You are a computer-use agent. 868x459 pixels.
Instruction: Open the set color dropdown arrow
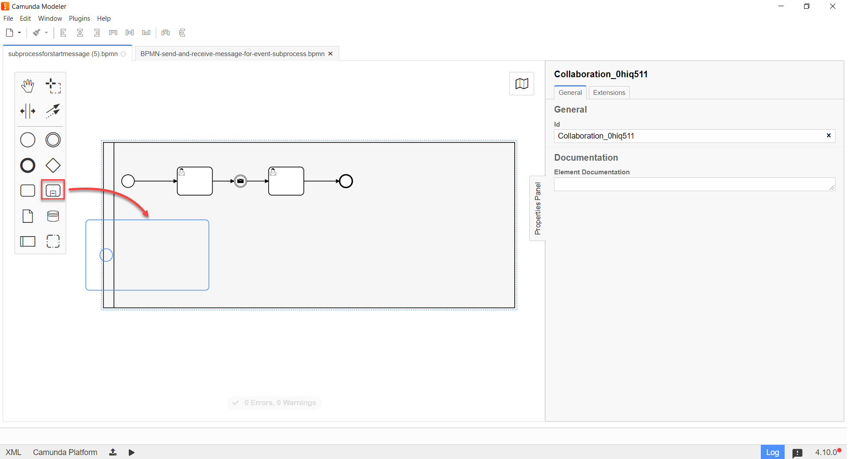pos(46,33)
